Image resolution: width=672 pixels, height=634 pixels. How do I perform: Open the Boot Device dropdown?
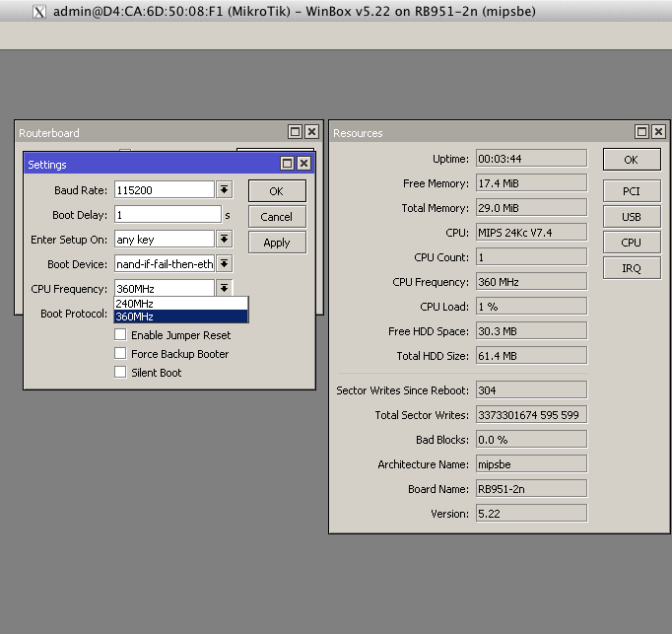[224, 264]
